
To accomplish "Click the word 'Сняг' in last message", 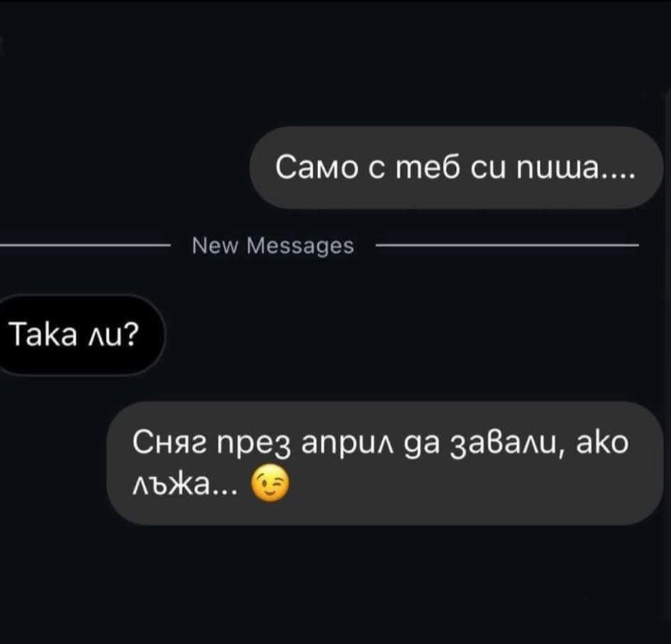I will pos(170,442).
